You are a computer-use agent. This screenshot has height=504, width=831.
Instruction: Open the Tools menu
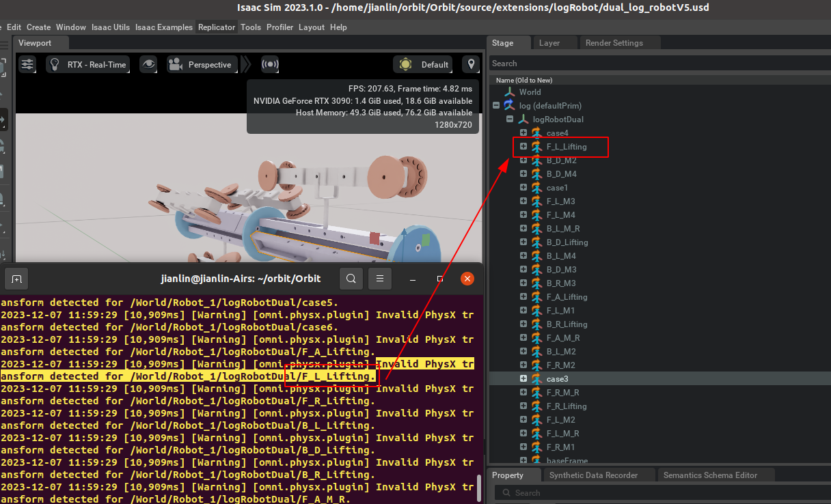[251, 27]
